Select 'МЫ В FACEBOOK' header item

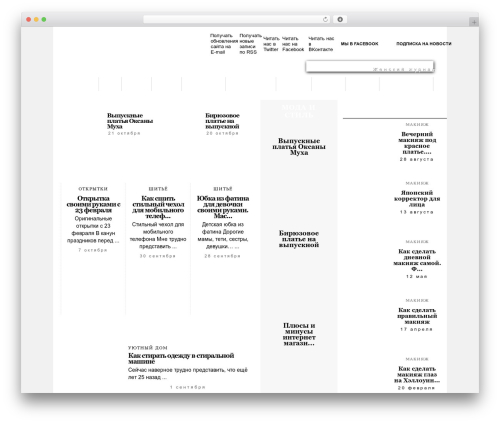coord(359,44)
